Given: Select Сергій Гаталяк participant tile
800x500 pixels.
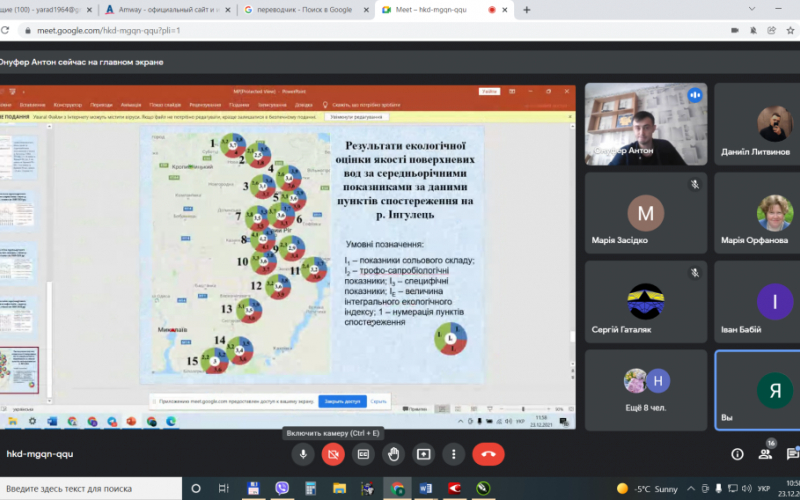Looking at the screenshot, I should click(x=646, y=302).
